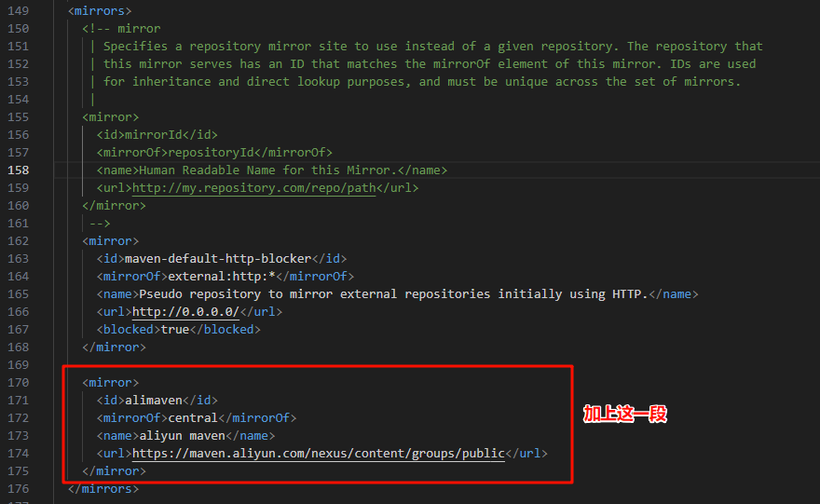The height and width of the screenshot is (504, 820).
Task: Click line number 149 in the gutter
Action: (x=19, y=11)
